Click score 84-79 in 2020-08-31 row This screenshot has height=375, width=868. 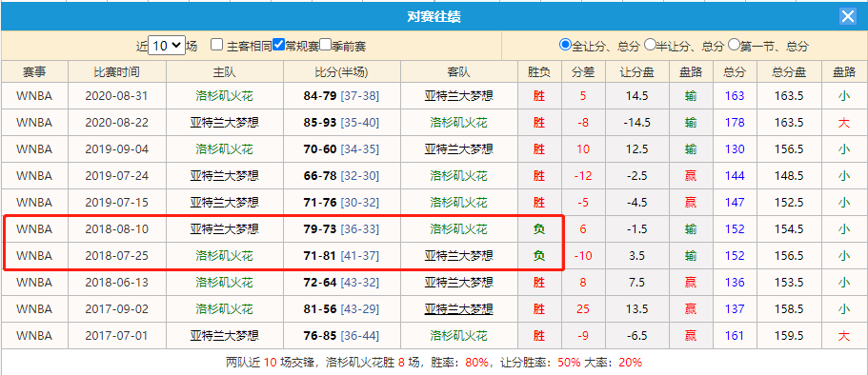[320, 96]
